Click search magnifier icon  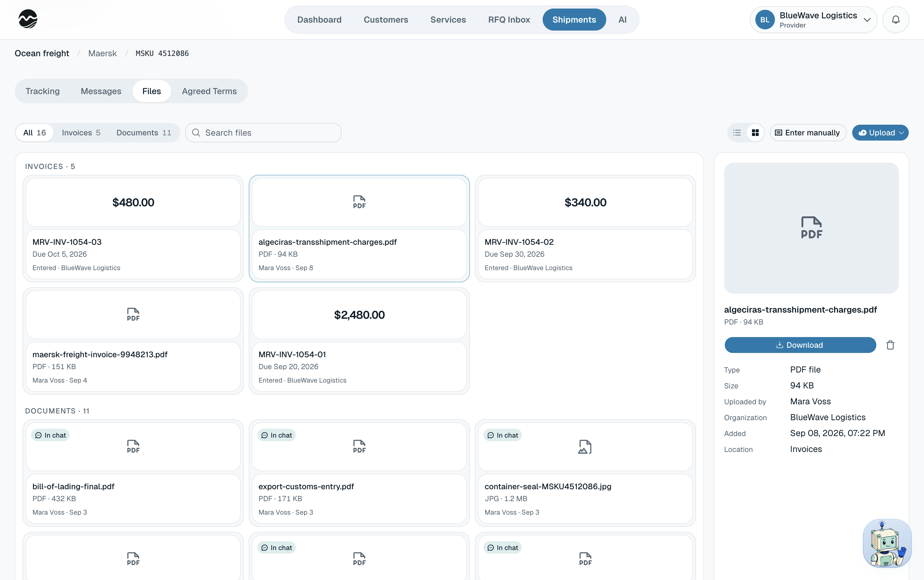point(196,133)
